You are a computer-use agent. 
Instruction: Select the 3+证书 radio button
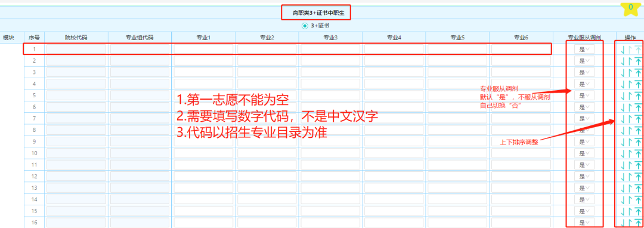pos(305,26)
